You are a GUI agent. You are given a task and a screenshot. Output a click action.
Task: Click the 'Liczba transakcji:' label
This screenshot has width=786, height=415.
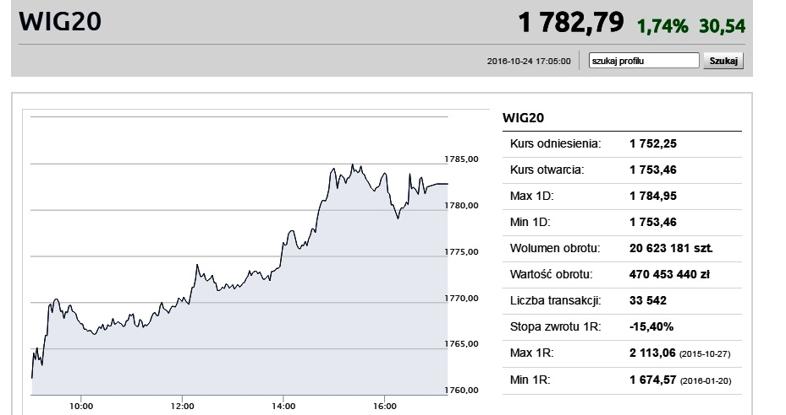pyautogui.click(x=555, y=301)
